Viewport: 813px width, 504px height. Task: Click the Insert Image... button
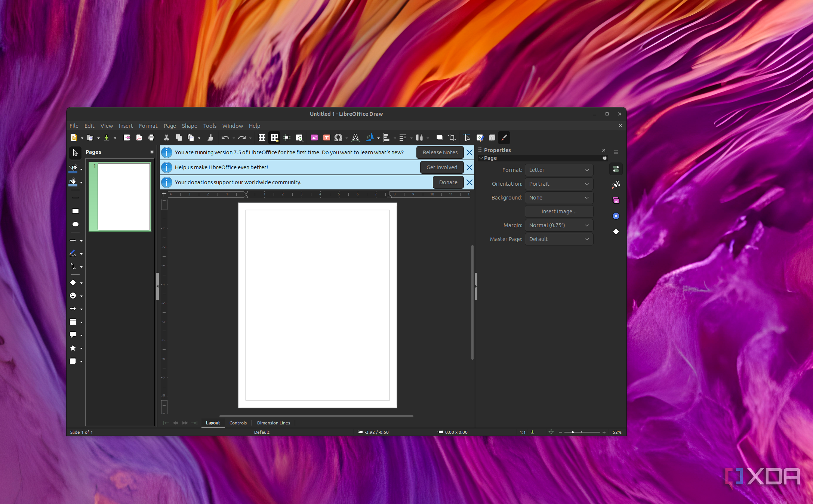(x=559, y=211)
